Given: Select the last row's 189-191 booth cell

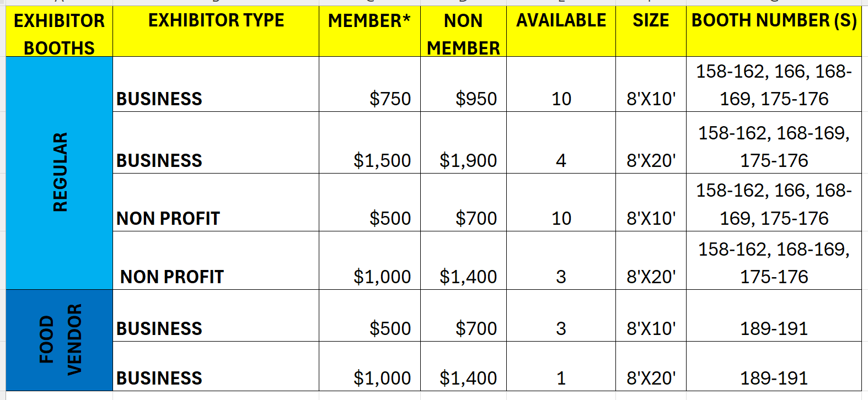Looking at the screenshot, I should [774, 378].
